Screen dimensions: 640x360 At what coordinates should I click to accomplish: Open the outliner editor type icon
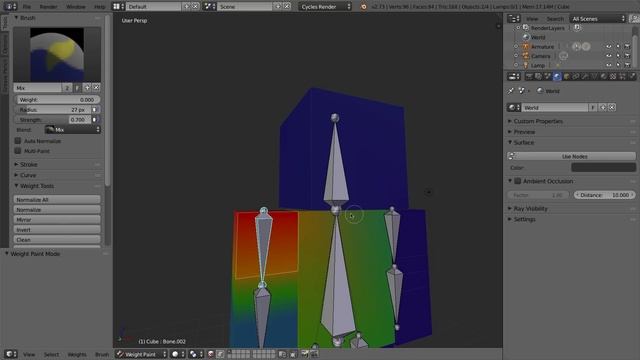point(513,18)
